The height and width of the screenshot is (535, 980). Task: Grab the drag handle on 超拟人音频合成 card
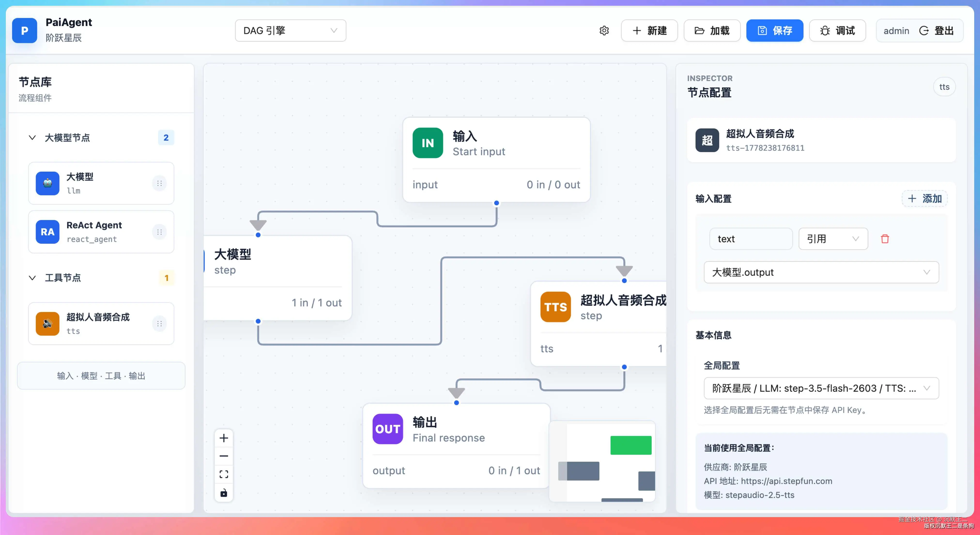(159, 323)
